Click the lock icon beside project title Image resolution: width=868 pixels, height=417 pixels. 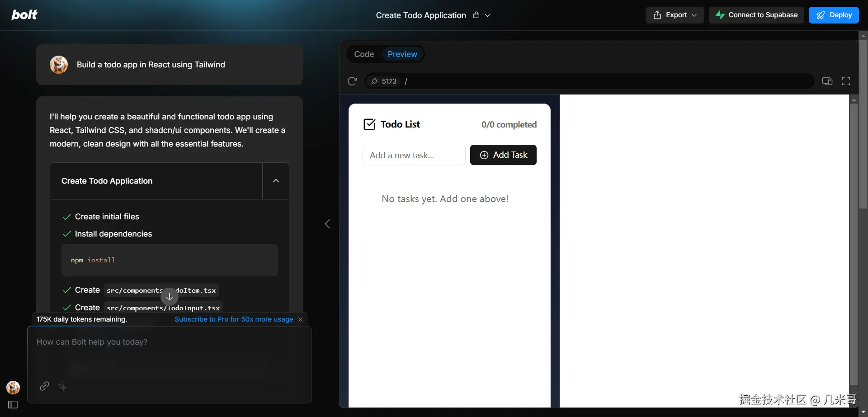476,15
